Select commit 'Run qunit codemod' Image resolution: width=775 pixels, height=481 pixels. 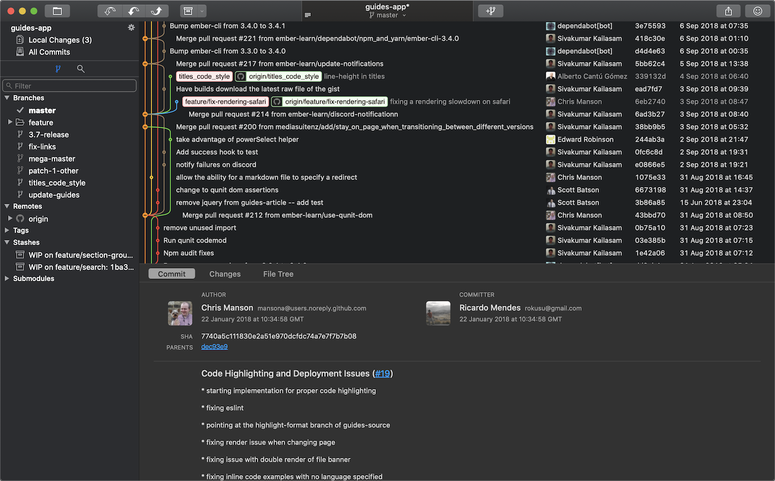pyautogui.click(x=195, y=240)
